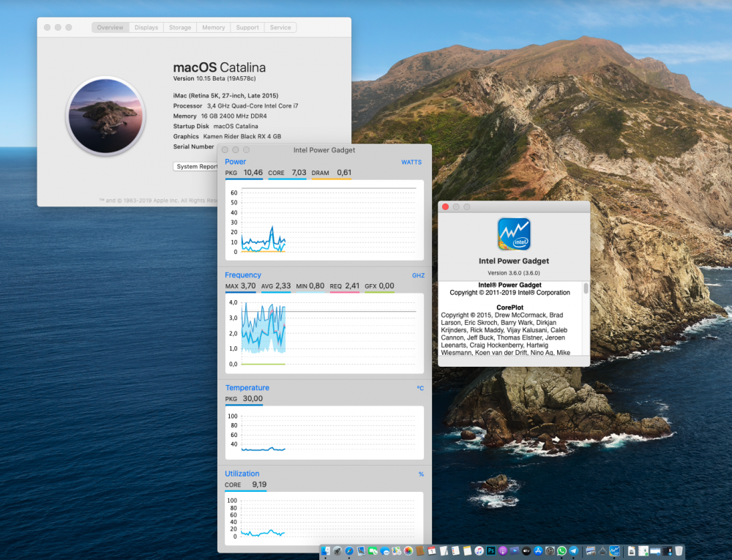Click Intel Power Gadget Dock icon
732x560 pixels.
pos(614,550)
